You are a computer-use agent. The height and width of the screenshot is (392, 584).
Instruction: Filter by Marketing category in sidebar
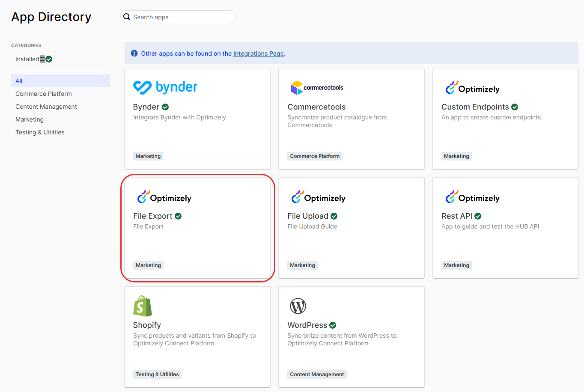click(x=30, y=119)
